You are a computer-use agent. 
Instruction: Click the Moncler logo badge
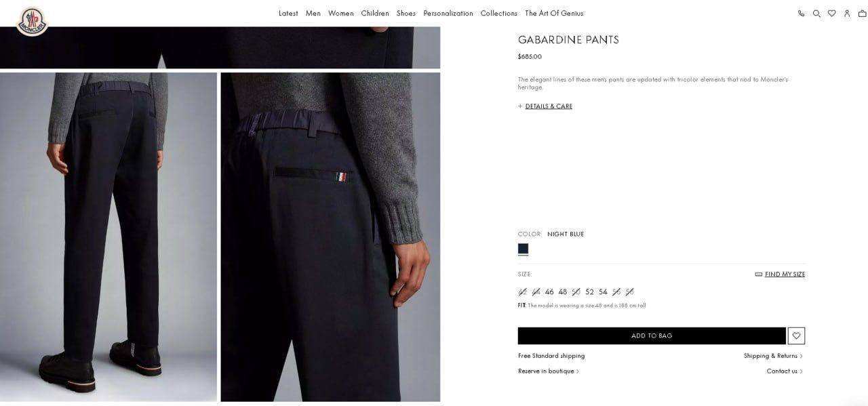(32, 21)
